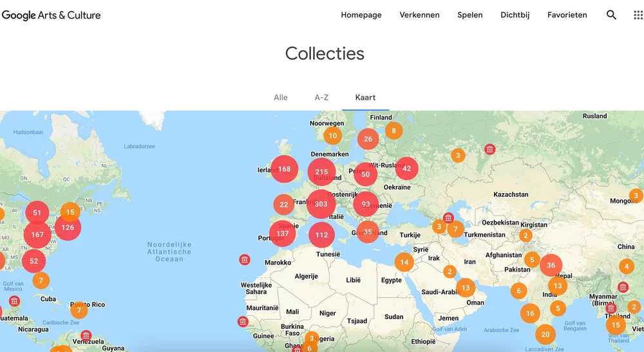
Task: Open the 168 cluster near Ierland
Action: [284, 169]
